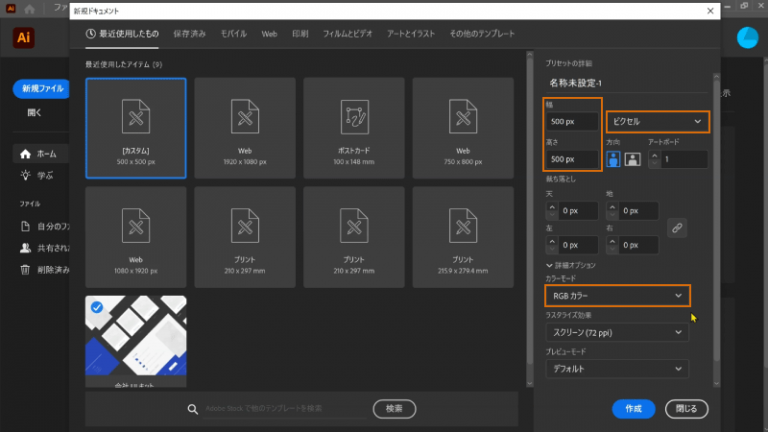Click the 検索 search button
This screenshot has width=768, height=432.
click(x=394, y=408)
